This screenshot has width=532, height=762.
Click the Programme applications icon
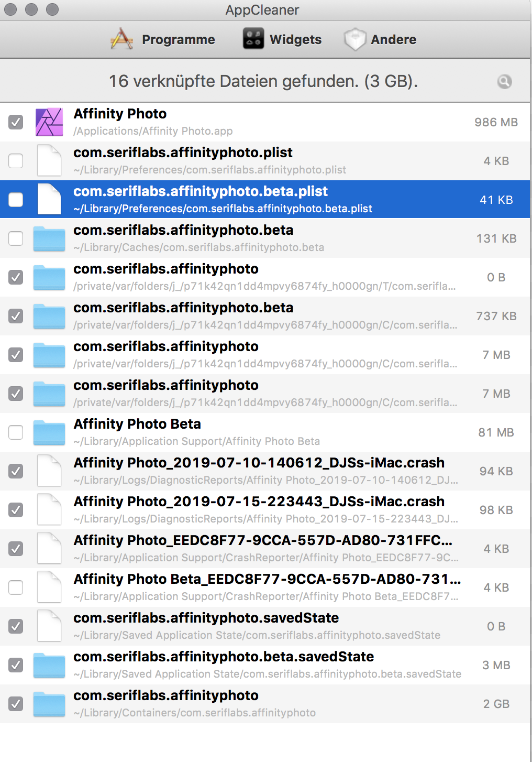coord(122,39)
